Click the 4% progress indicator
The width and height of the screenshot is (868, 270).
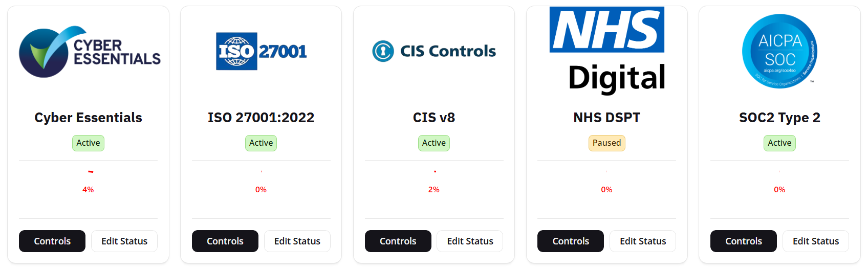pyautogui.click(x=88, y=189)
